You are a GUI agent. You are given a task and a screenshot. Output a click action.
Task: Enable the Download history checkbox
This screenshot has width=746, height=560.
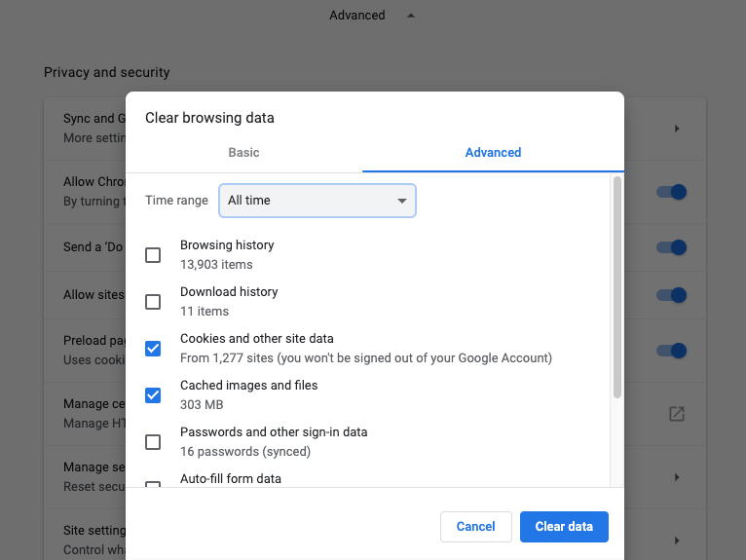(x=153, y=302)
